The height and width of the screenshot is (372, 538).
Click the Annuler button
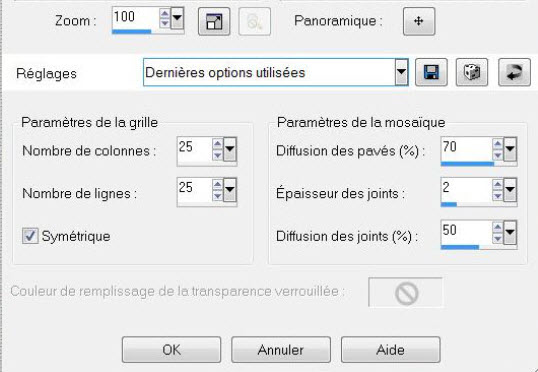coord(281,350)
